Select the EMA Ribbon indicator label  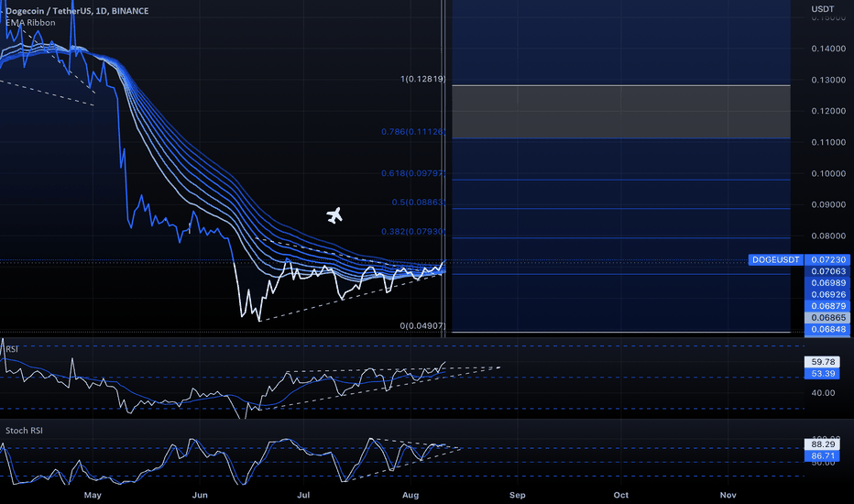tap(30, 23)
